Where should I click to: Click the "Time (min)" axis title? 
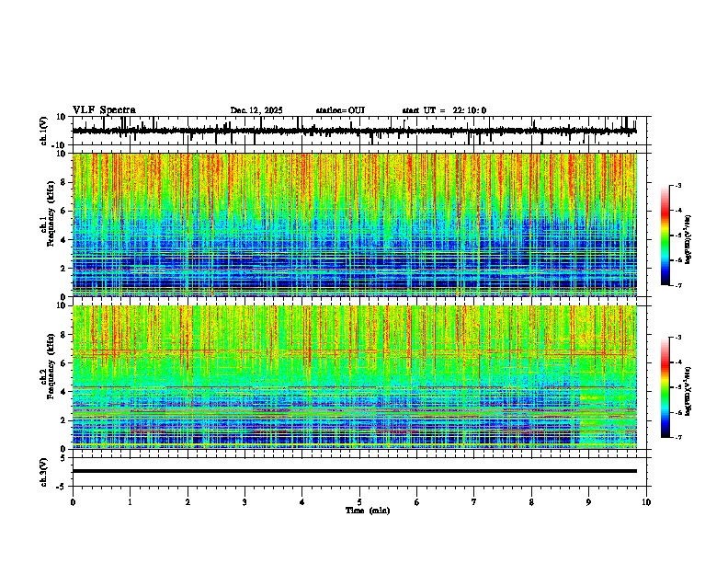[x=368, y=511]
